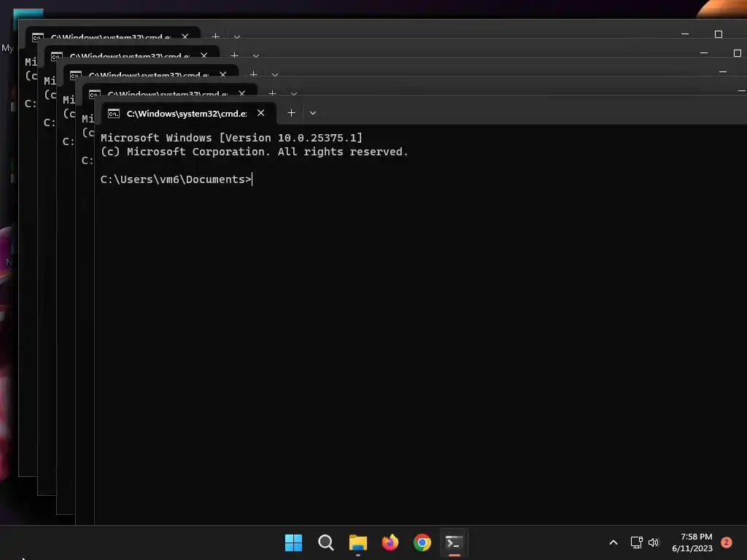This screenshot has height=560, width=747.
Task: Select the cmd.exe tab in the front terminal window
Action: [189, 113]
